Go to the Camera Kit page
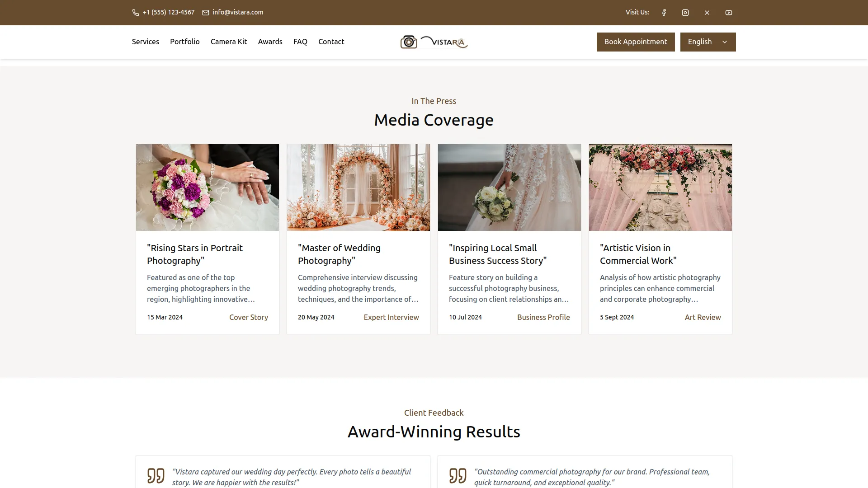The image size is (868, 488). (228, 42)
